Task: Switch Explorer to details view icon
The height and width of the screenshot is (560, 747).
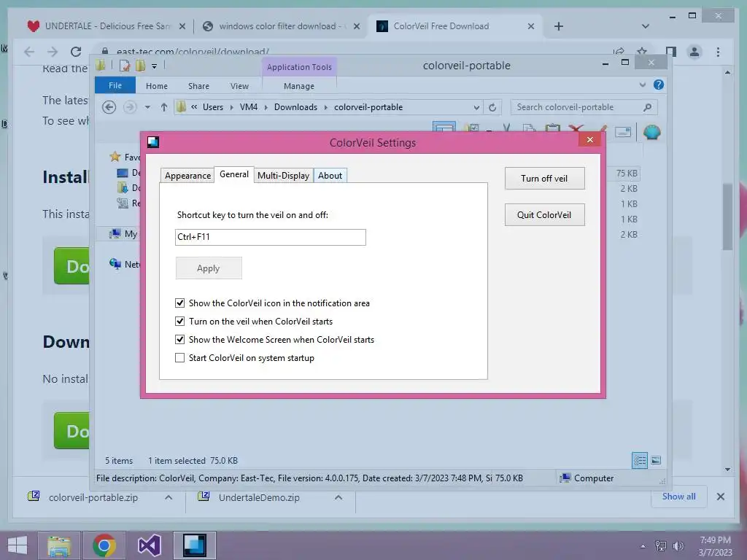Action: point(640,461)
